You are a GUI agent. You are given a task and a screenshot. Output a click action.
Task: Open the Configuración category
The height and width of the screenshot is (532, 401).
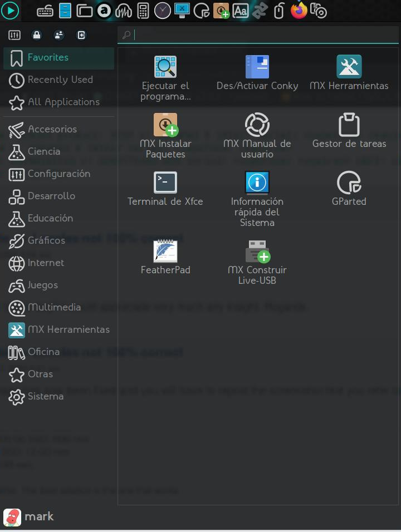[x=58, y=174]
